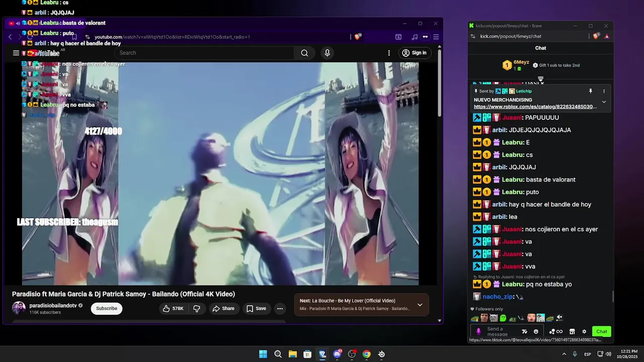The height and width of the screenshot is (362, 644).
Task: Click the YouTube search magnifier button
Action: coord(304,53)
